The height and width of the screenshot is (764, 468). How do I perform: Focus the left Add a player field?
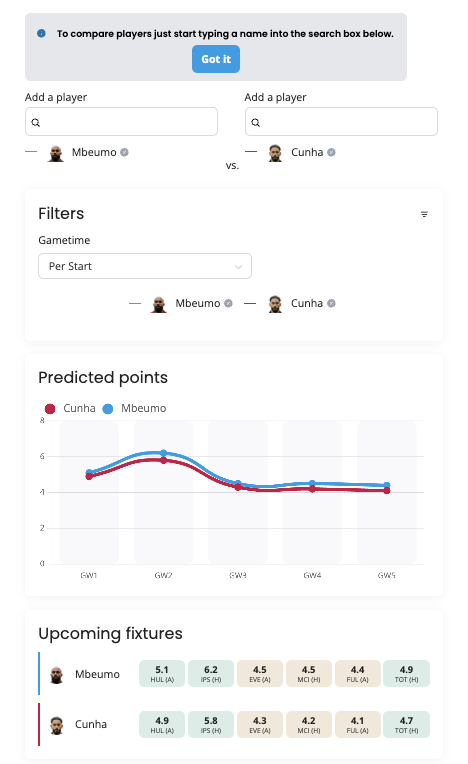click(x=121, y=122)
